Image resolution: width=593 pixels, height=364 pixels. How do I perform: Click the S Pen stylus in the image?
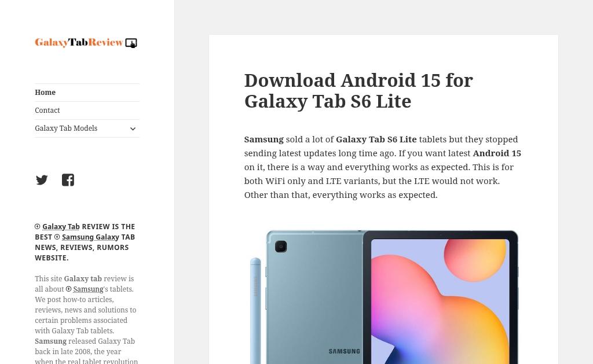(255, 311)
